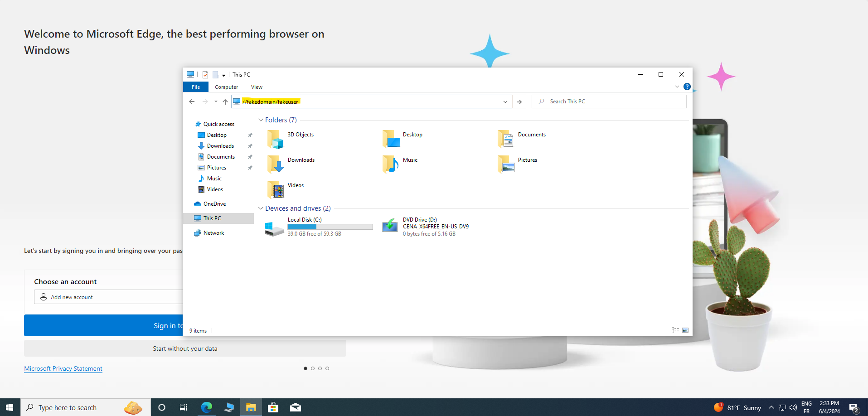Open Customize Quick Access Toolbar dropdown
Viewport: 868px width, 416px height.
pyautogui.click(x=223, y=75)
